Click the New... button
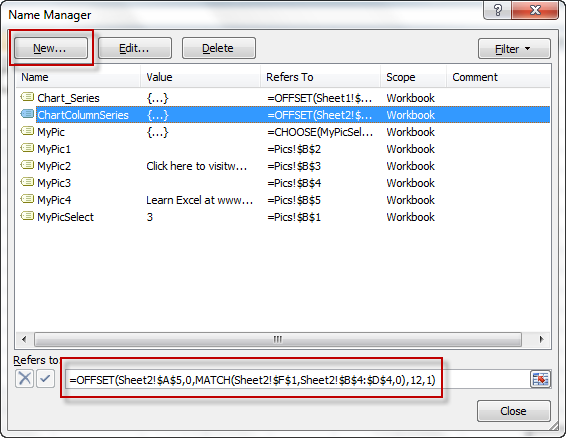The width and height of the screenshot is (566, 438). (51, 48)
